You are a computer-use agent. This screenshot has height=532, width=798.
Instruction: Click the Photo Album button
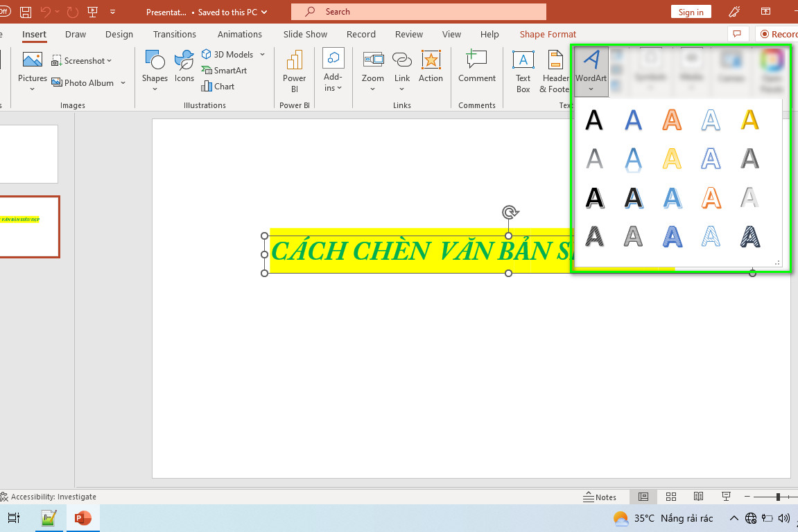(x=83, y=82)
